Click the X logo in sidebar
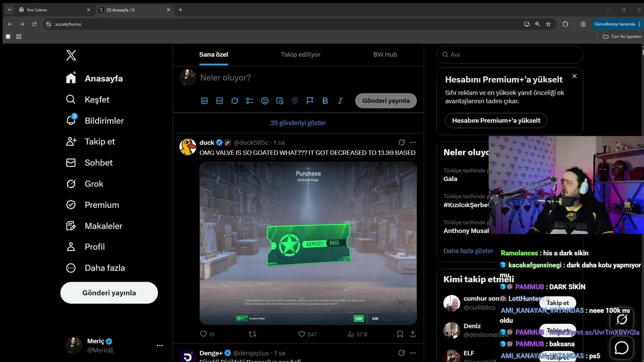 point(71,55)
